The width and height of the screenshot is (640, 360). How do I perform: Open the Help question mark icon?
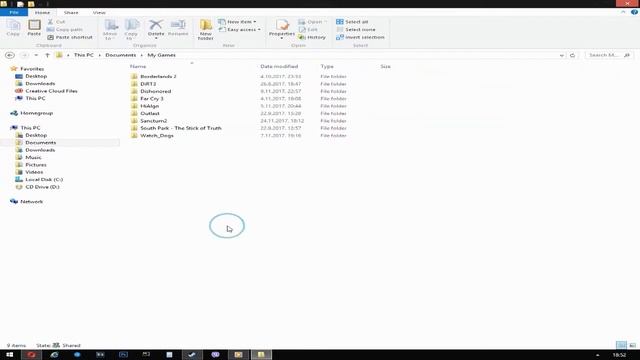(634, 12)
